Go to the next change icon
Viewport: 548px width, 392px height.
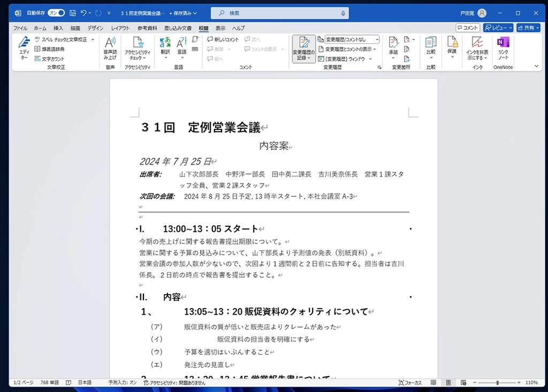pyautogui.click(x=407, y=59)
